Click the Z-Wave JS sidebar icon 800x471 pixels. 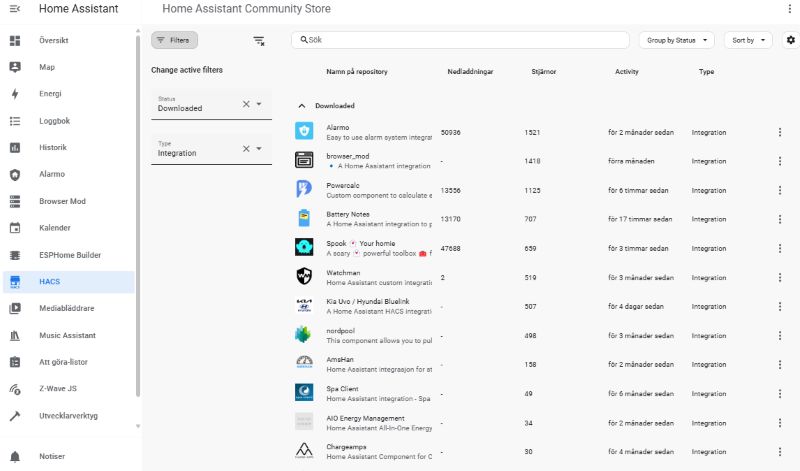click(15, 389)
